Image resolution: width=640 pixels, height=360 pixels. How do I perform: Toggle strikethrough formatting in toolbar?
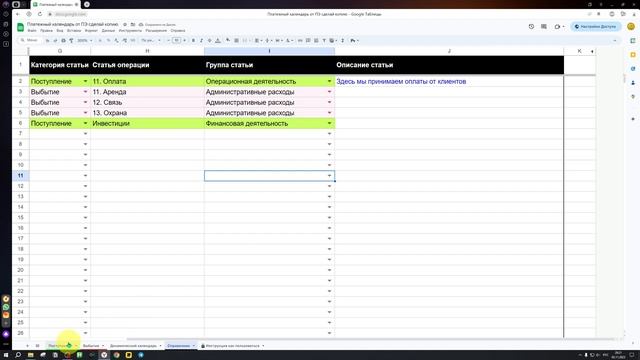coord(209,40)
